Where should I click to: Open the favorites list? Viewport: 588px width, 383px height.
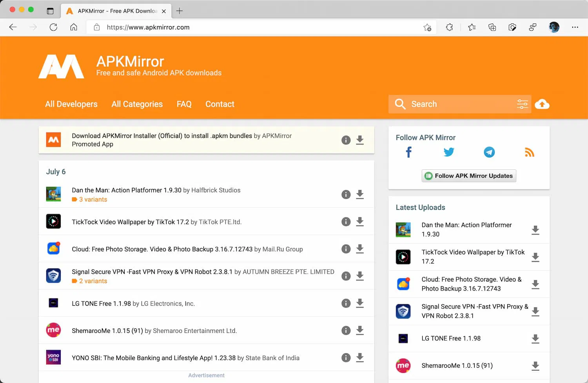point(472,27)
